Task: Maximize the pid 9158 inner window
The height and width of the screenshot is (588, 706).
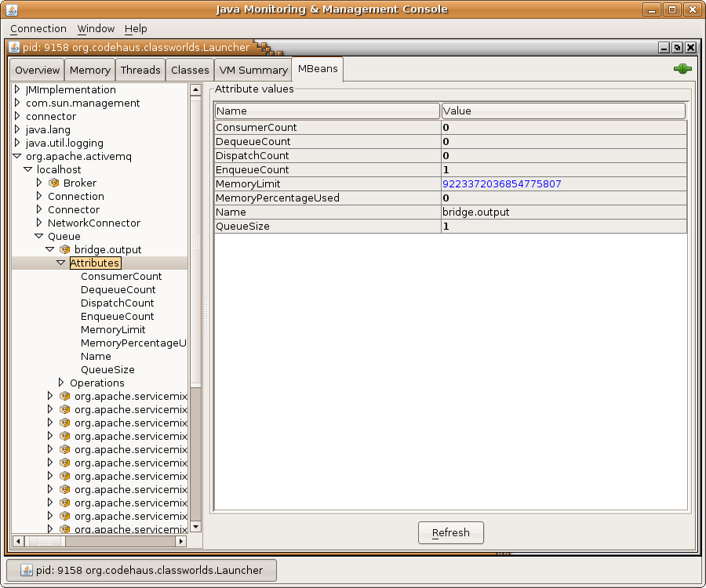Action: pos(677,47)
